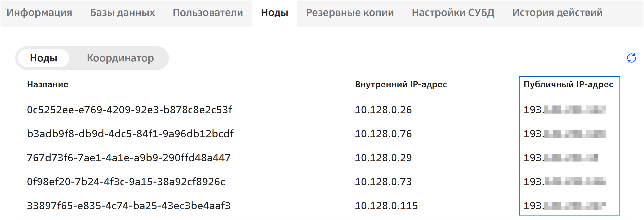Image resolution: width=644 pixels, height=220 pixels.
Task: Click the refresh nodes list icon
Action: click(631, 58)
